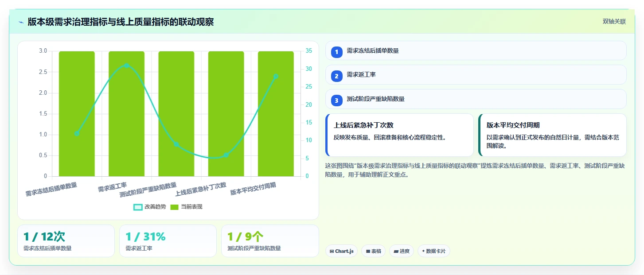644x275 pixels.
Task: Click the left-axis value 3.0
Action: coord(43,51)
